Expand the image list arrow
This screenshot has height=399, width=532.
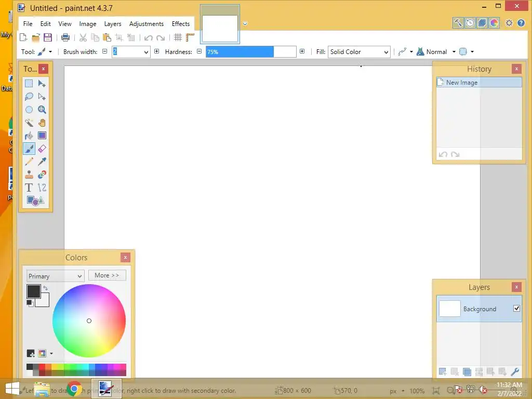245,23
